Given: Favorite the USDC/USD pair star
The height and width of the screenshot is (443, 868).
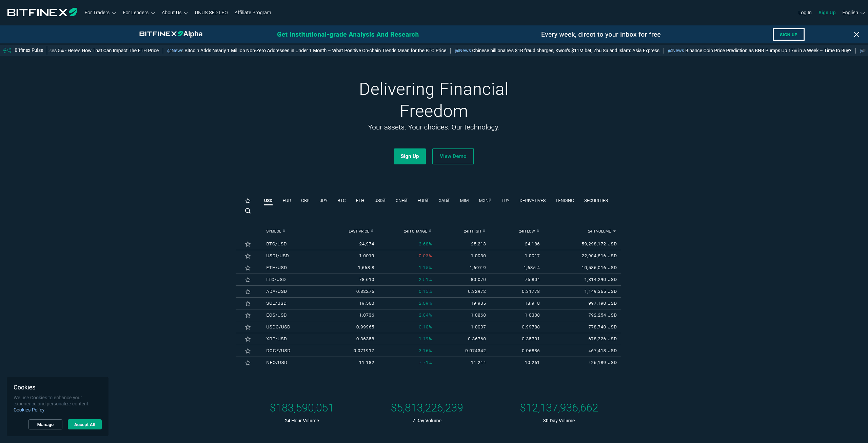Looking at the screenshot, I should tap(248, 327).
